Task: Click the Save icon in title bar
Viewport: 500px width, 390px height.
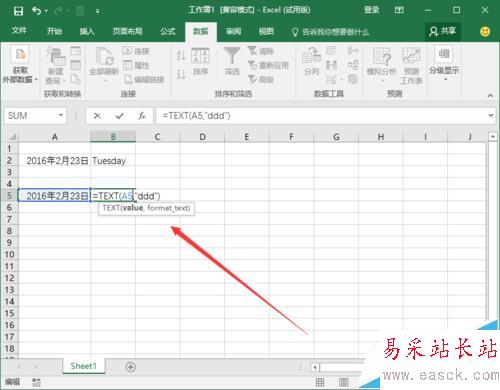Action: 18,11
